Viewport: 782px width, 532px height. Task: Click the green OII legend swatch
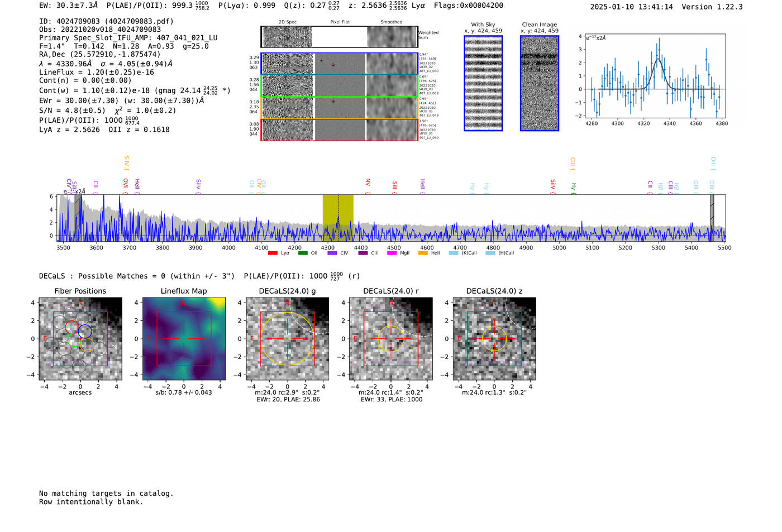(303, 253)
